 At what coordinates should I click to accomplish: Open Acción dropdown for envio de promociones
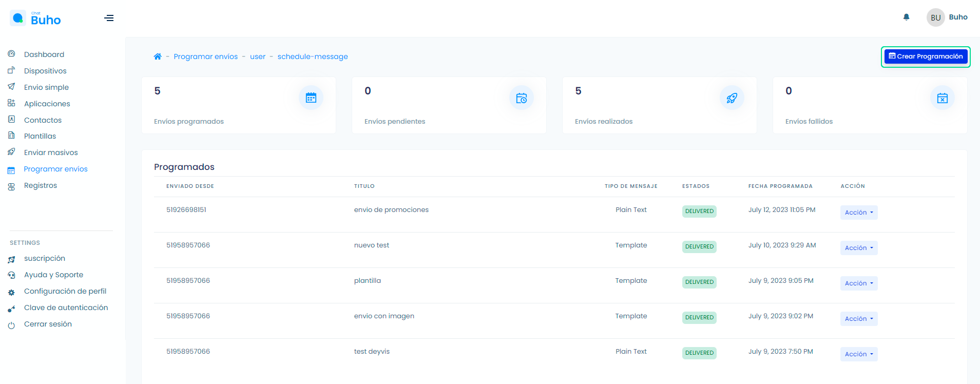859,213
